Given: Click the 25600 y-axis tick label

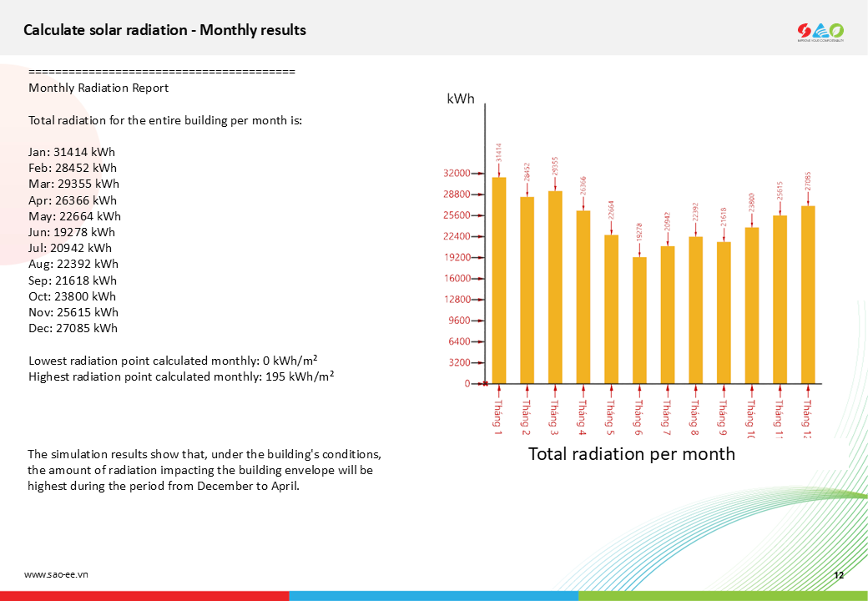Looking at the screenshot, I should click(x=457, y=215).
